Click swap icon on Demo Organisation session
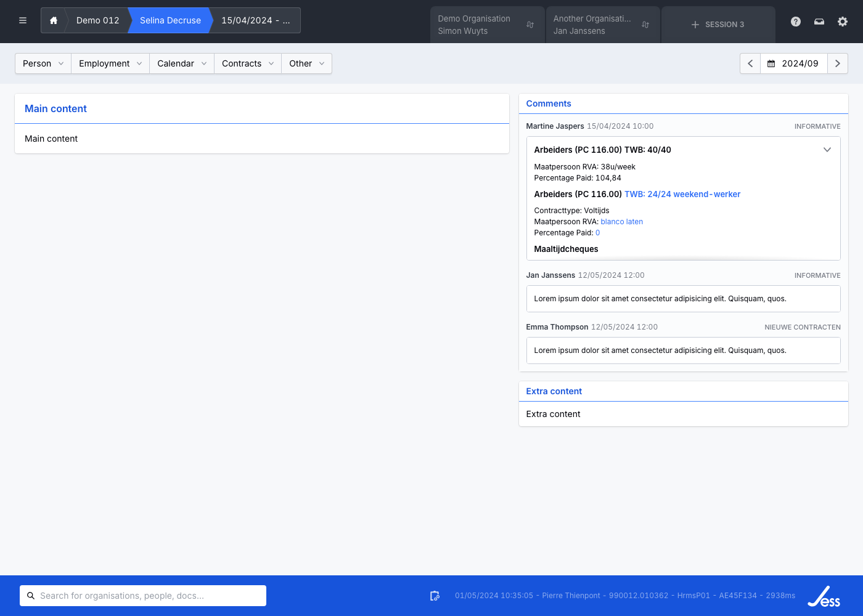 530,25
